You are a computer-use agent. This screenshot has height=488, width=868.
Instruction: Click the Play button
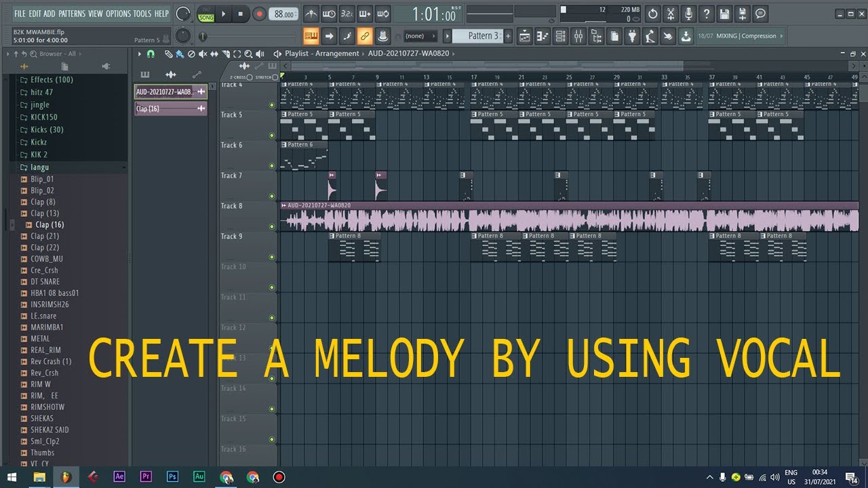[x=224, y=14]
